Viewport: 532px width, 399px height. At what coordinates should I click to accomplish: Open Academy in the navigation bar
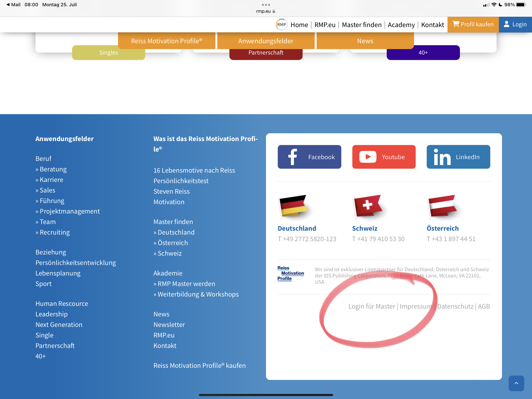[401, 25]
